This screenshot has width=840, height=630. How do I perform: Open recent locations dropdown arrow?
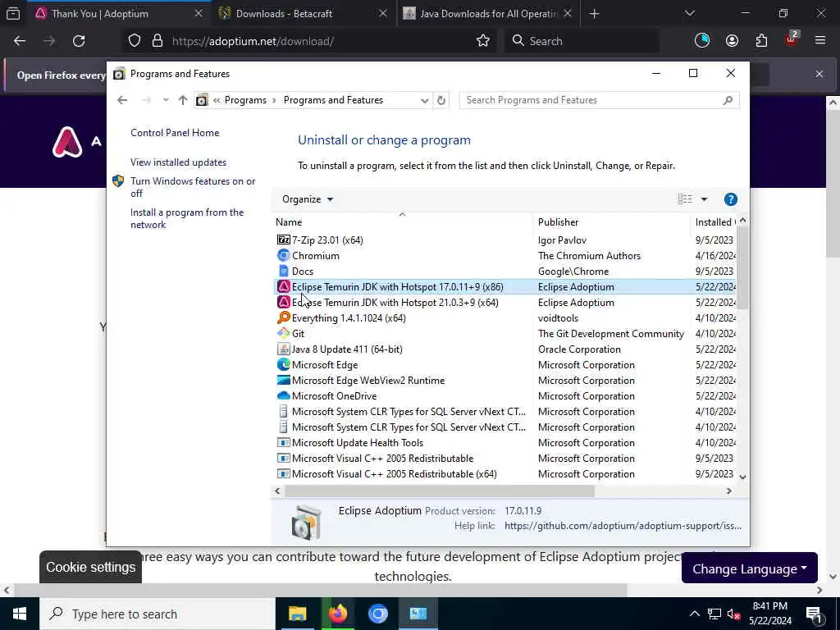tap(166, 100)
